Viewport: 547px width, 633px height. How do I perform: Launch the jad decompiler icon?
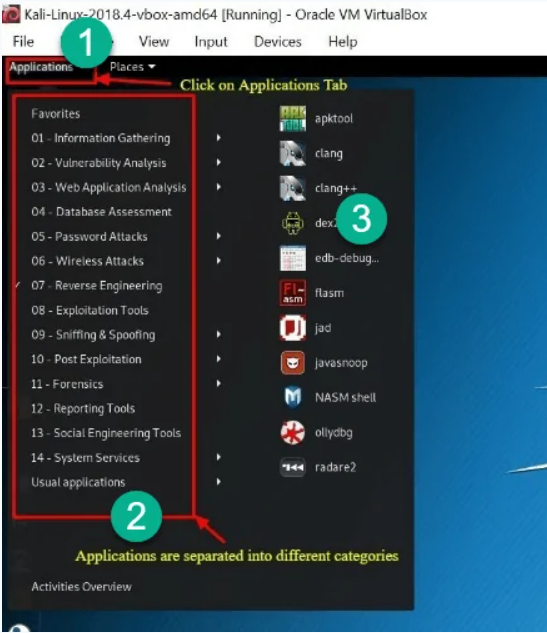pos(293,328)
